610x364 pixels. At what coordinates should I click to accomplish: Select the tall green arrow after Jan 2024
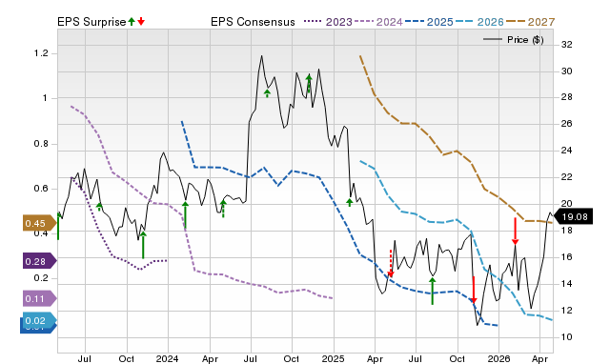point(185,214)
